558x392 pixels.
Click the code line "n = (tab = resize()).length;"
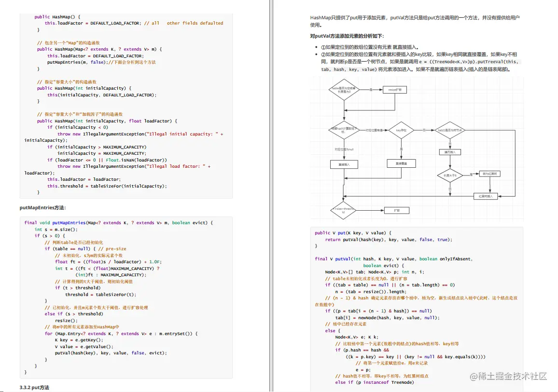[x=371, y=291]
